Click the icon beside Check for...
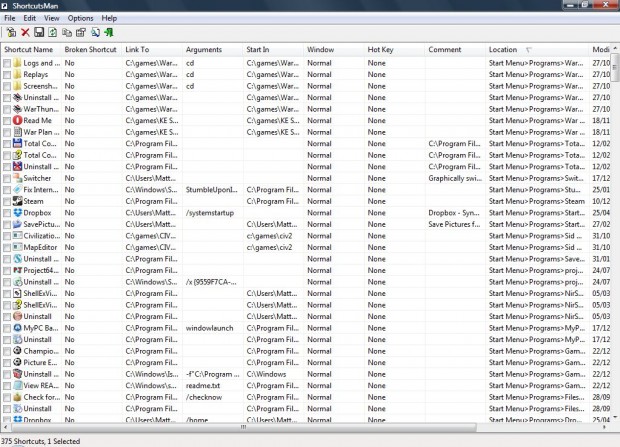This screenshot has width=620, height=447. coord(17,397)
